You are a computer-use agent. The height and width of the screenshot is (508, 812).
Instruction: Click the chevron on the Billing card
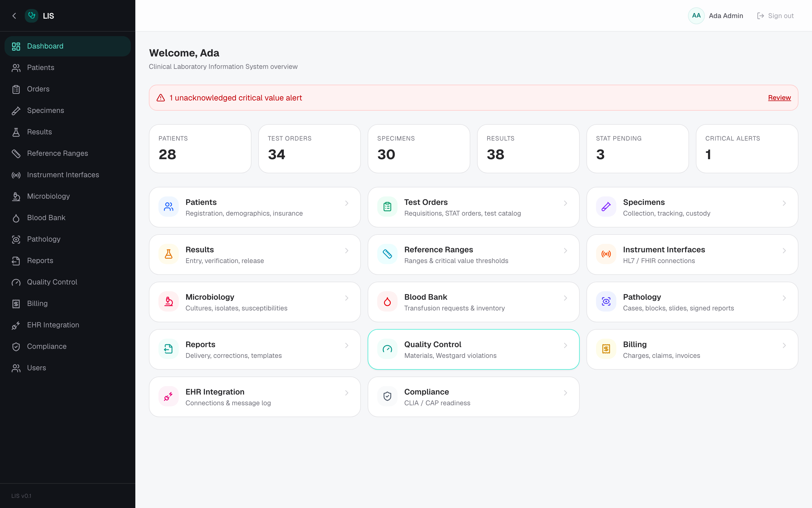[x=784, y=345]
